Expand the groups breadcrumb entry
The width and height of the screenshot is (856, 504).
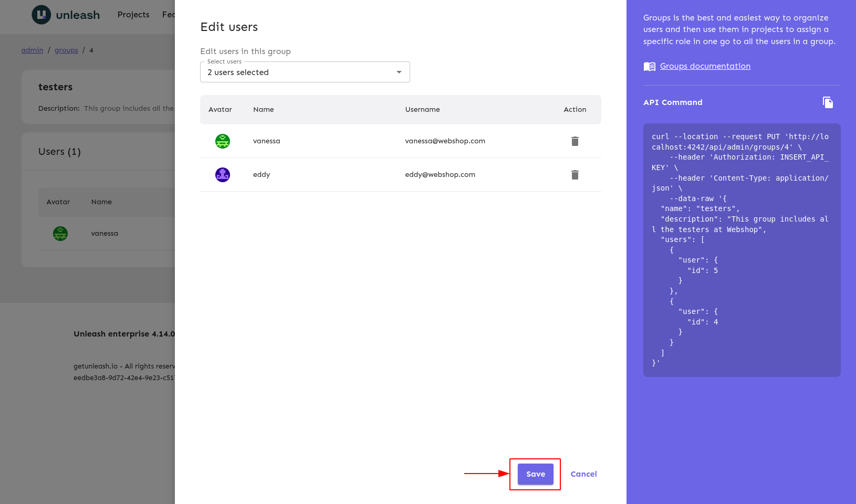66,50
